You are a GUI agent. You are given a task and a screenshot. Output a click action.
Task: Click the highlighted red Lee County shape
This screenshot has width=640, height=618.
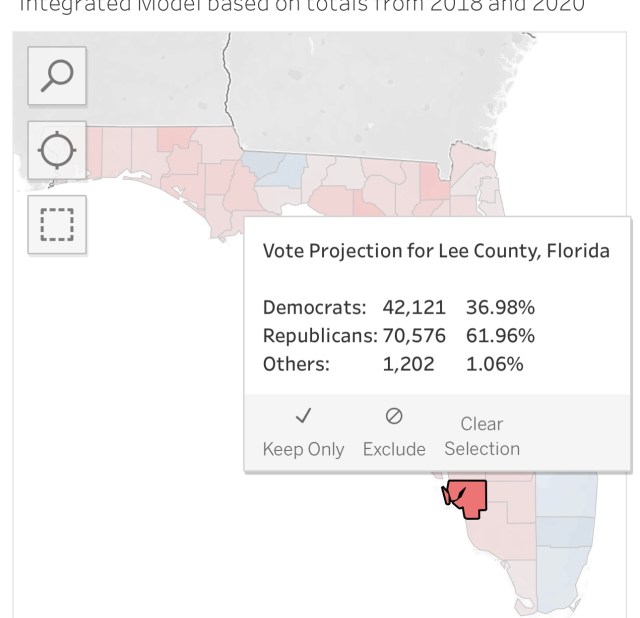click(x=468, y=498)
